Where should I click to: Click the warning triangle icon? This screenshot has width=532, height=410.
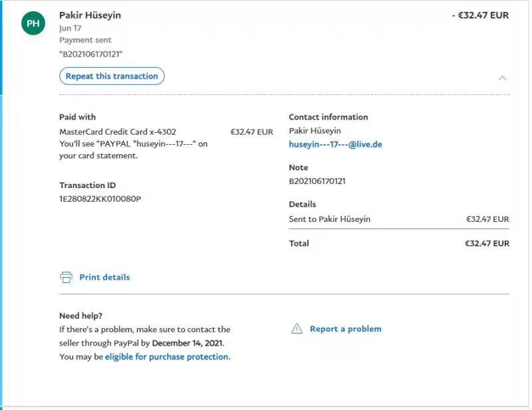(x=297, y=329)
